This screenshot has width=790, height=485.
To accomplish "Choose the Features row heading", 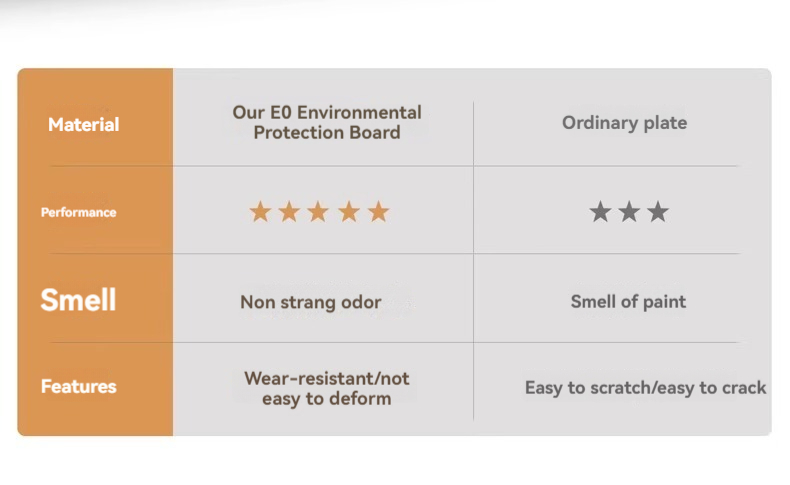I will click(x=78, y=387).
